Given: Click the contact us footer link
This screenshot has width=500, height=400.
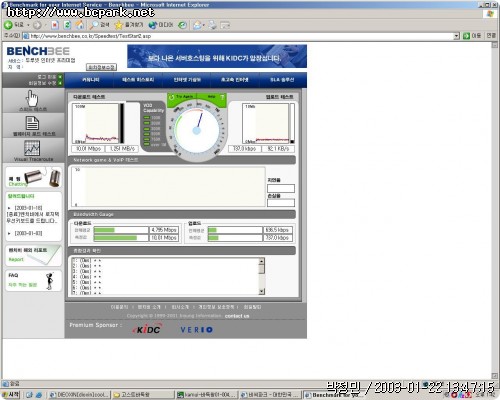Looking at the screenshot, I should pos(237,316).
